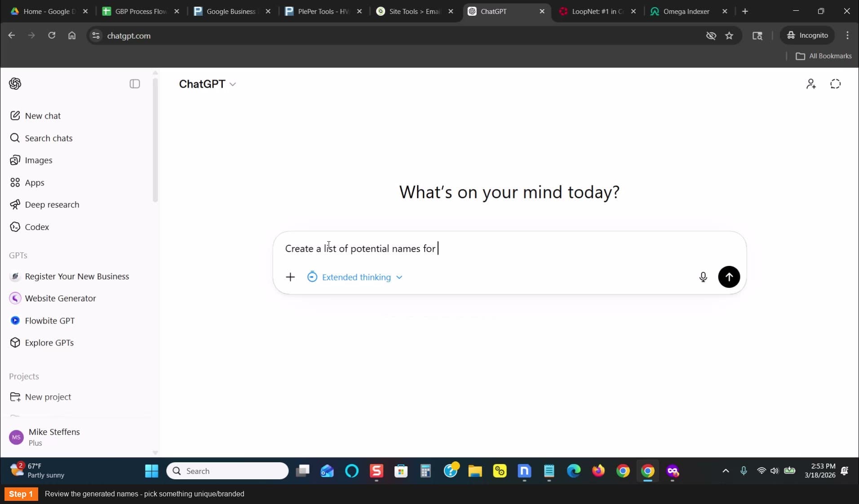The image size is (859, 504).
Task: Reload the page
Action: pos(52,35)
